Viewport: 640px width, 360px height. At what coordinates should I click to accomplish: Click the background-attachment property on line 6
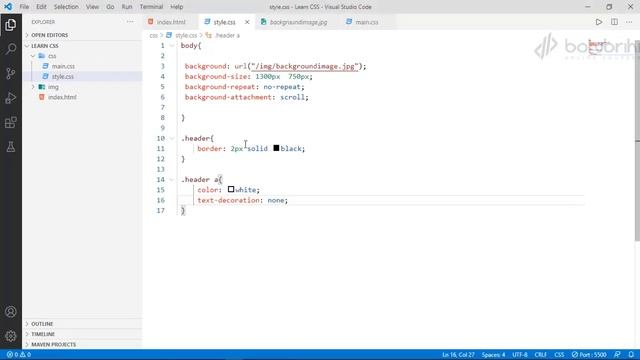click(228, 97)
